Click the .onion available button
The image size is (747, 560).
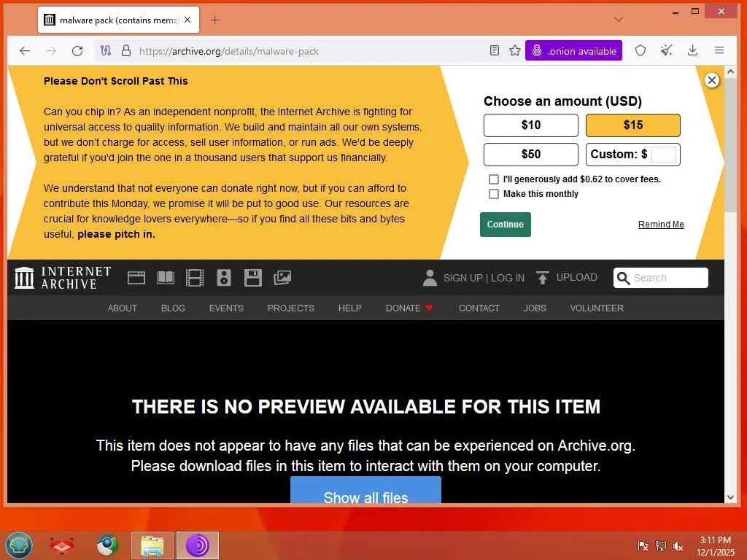tap(573, 50)
